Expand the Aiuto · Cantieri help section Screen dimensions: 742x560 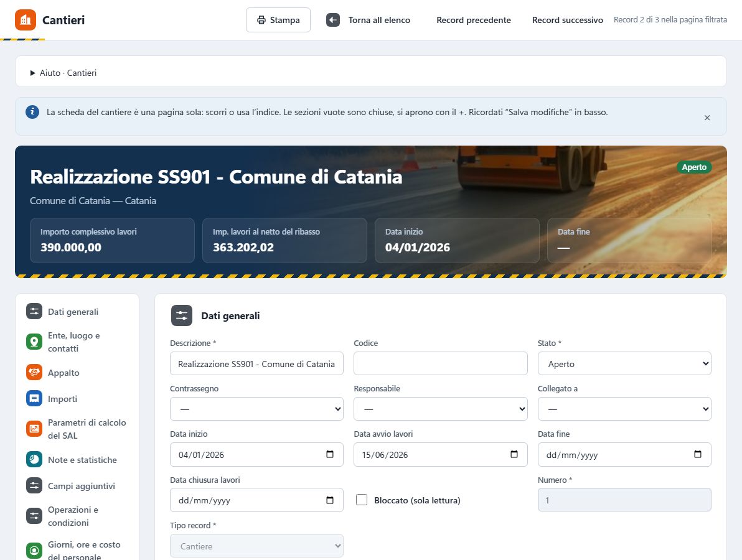pyautogui.click(x=63, y=73)
